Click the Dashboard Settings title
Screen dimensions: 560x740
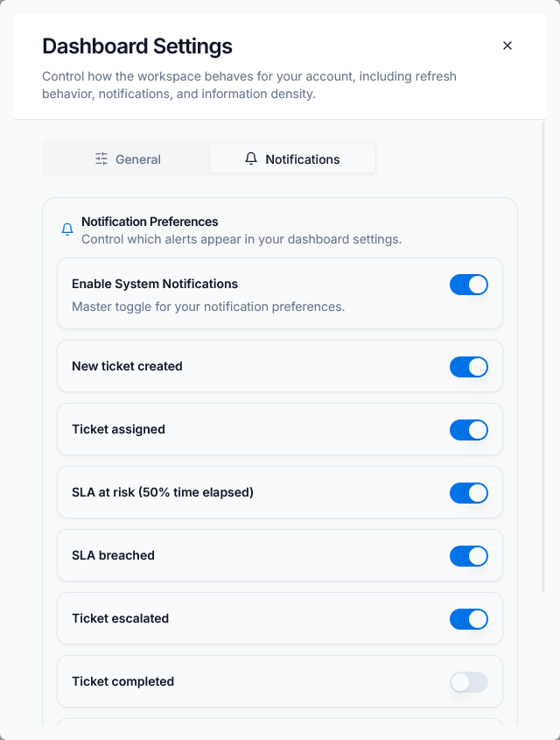[x=137, y=46]
